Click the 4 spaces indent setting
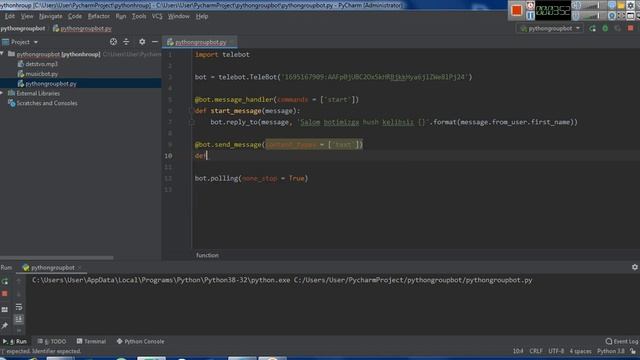 [x=580, y=351]
